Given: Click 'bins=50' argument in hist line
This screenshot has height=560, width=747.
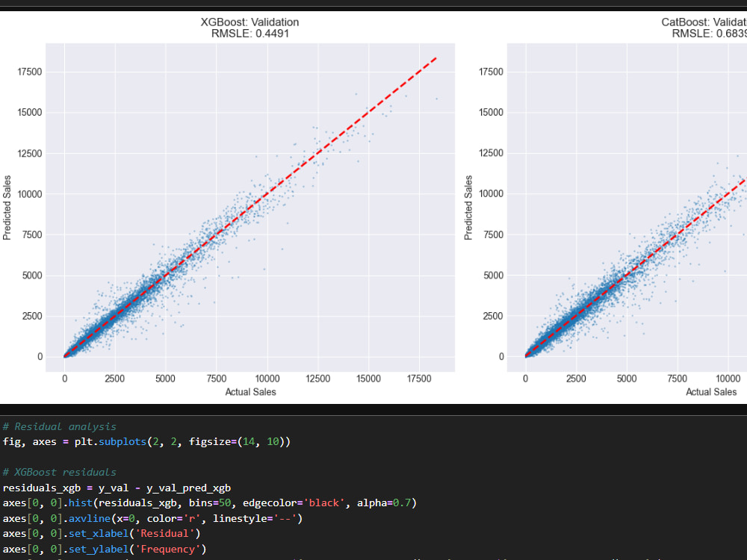Looking at the screenshot, I should coord(210,503).
